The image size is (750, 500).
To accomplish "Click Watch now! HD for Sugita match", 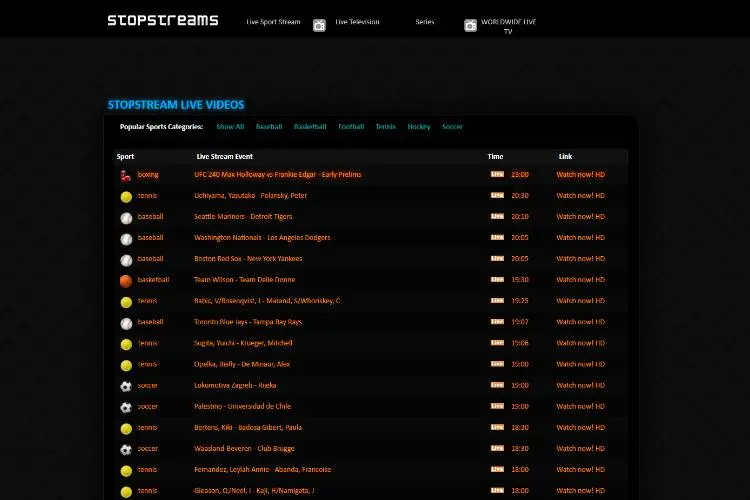I will click(x=581, y=343).
